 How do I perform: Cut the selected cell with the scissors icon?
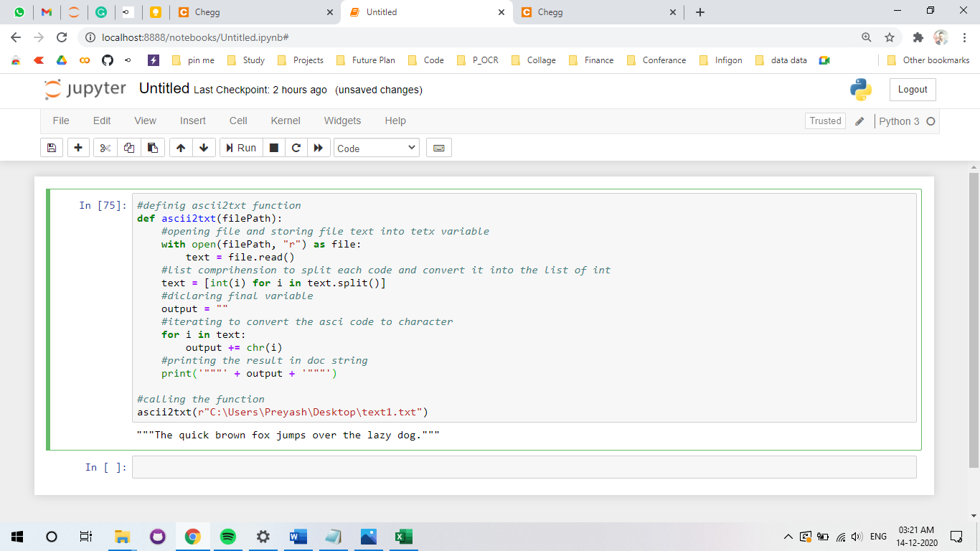pyautogui.click(x=105, y=148)
